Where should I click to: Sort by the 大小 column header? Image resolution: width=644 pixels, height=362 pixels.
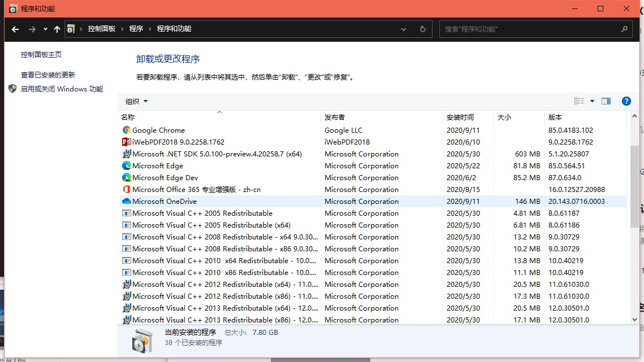point(519,117)
